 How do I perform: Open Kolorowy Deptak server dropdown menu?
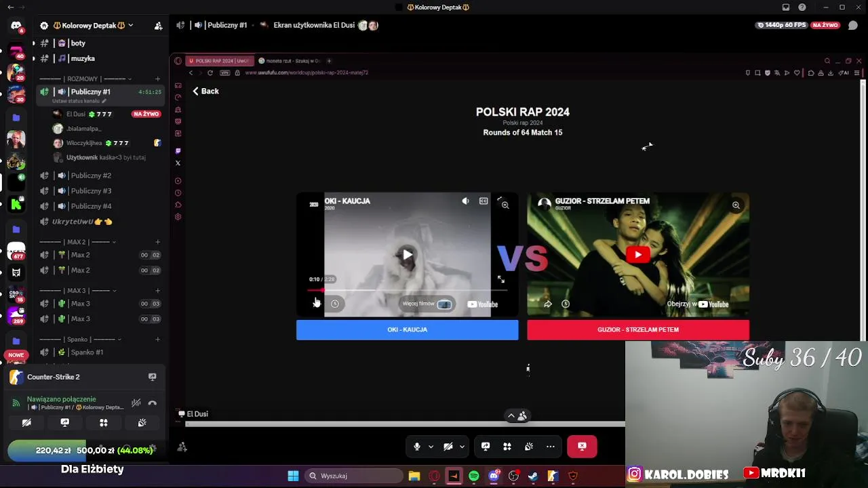click(130, 26)
